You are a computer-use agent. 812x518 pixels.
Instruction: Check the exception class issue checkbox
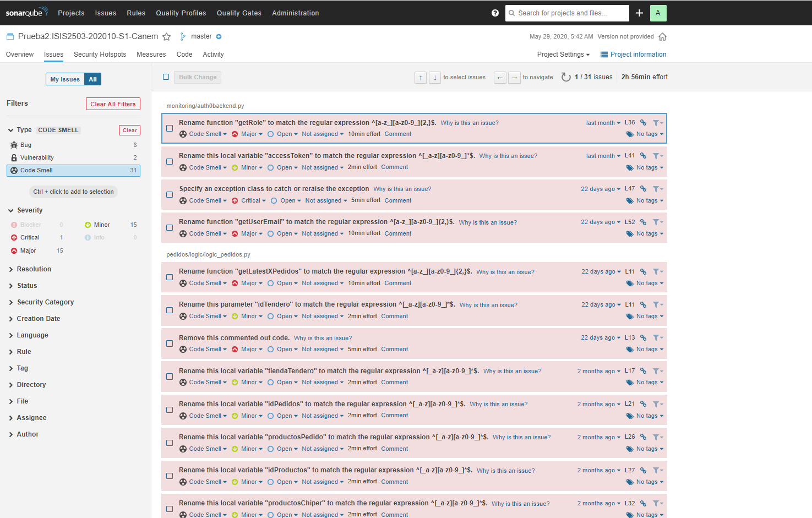[170, 194]
